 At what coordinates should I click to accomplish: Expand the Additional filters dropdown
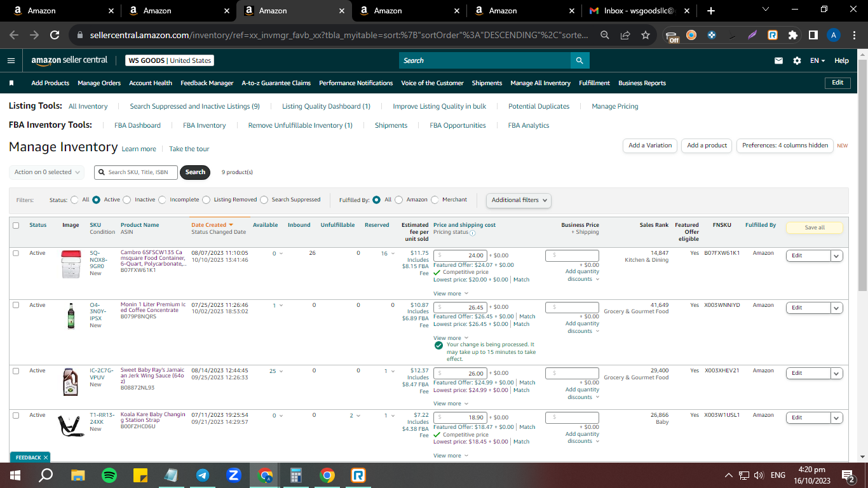[519, 200]
